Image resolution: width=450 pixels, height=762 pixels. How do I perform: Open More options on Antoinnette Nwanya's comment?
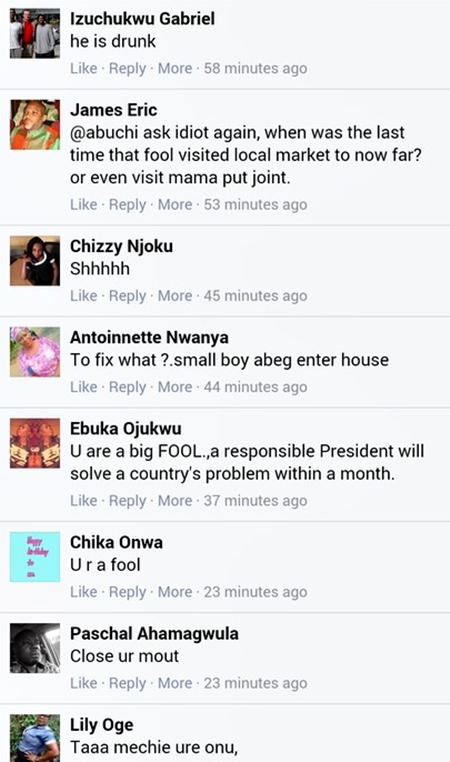[x=175, y=387]
